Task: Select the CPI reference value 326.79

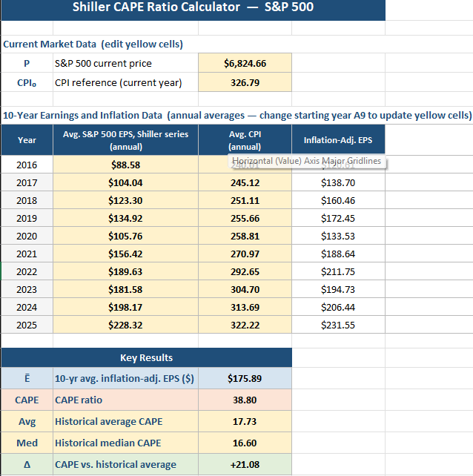Action: pos(245,82)
